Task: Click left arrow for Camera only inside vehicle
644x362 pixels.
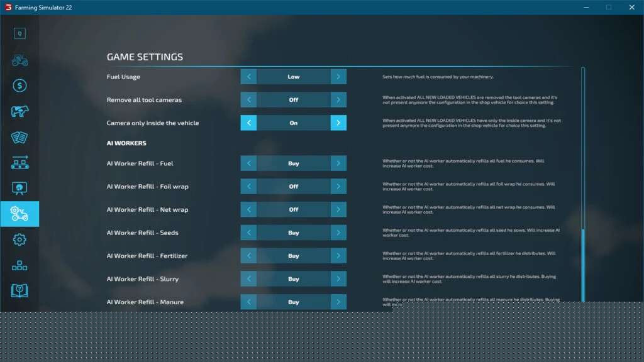Action: pos(248,123)
